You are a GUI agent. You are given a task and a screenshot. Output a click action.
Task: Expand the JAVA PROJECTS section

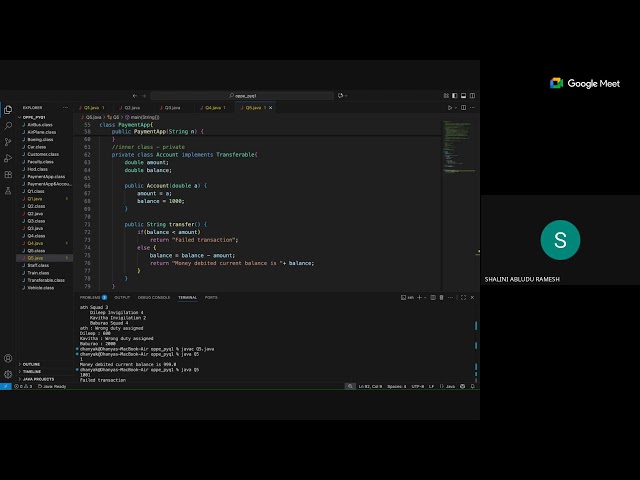click(x=38, y=379)
